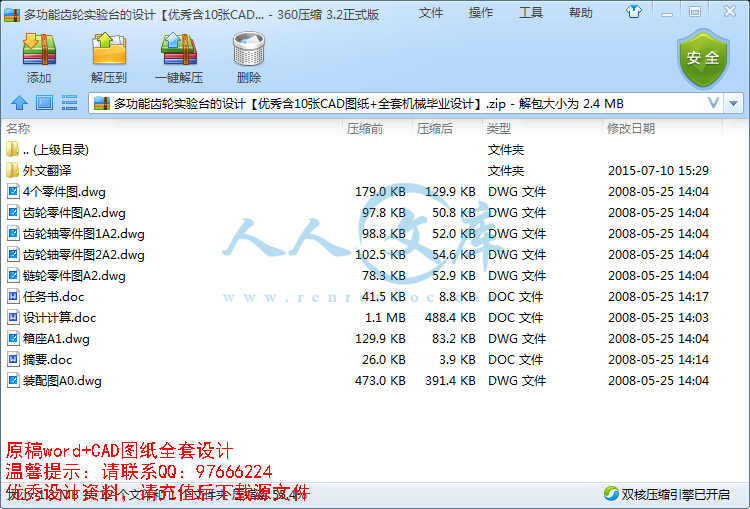Image resolution: width=750 pixels, height=509 pixels.
Task: Select file name 齿轮零件图A2.dwg
Action: coord(74,213)
